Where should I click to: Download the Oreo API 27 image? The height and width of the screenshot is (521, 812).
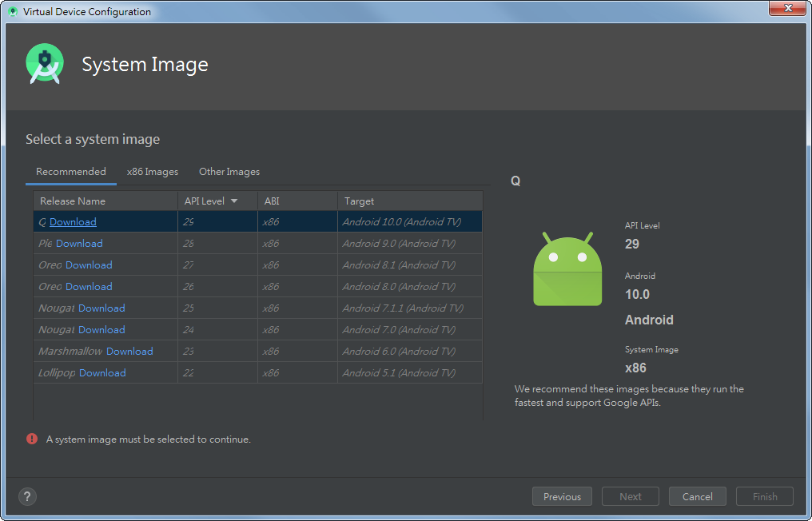[x=89, y=265]
